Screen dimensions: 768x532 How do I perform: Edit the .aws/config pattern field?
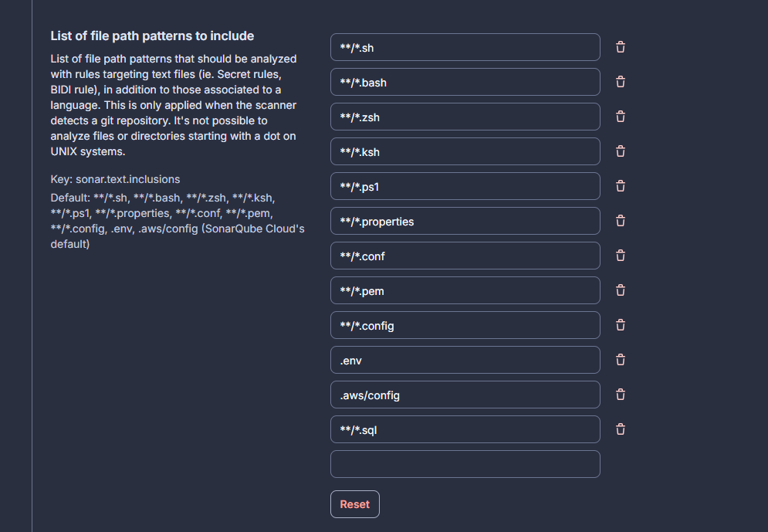[x=465, y=395]
